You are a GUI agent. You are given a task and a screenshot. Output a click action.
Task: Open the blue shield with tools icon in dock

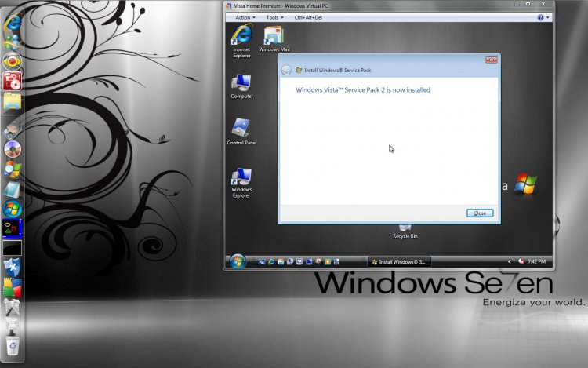12,268
